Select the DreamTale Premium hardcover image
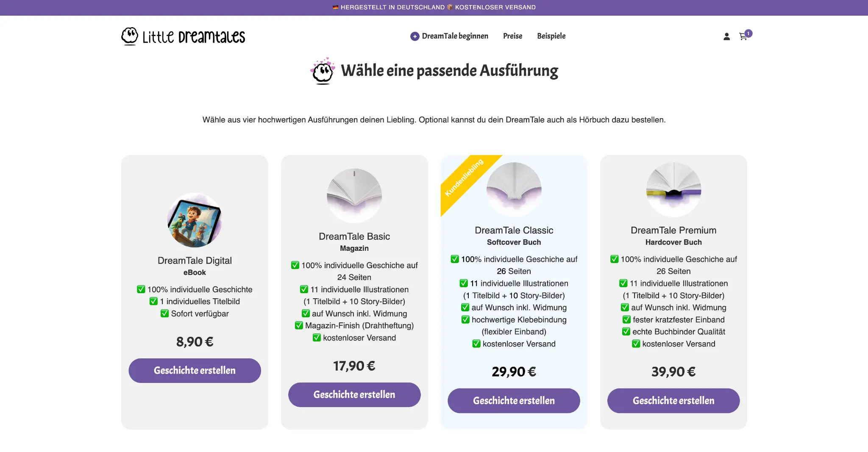The image size is (868, 452). 673,190
